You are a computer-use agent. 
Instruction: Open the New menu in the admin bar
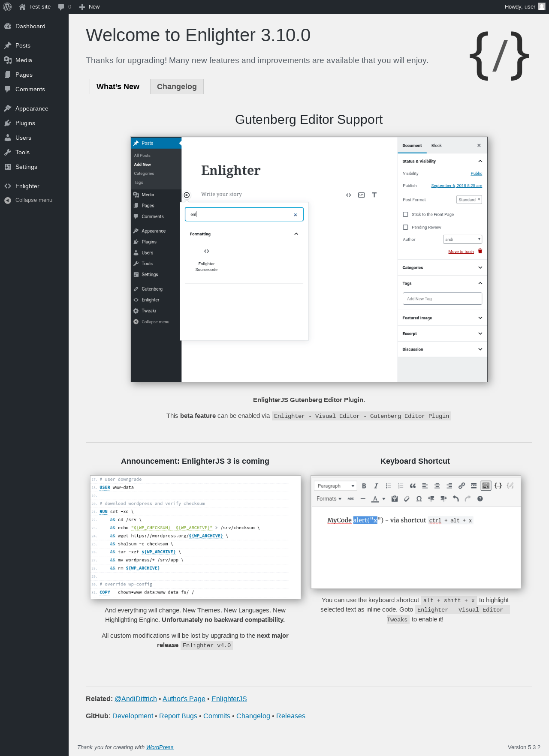90,7
